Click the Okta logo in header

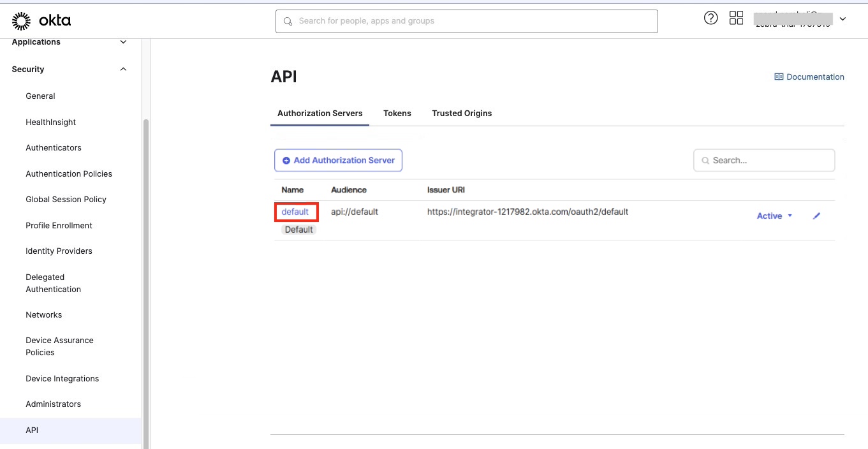[x=41, y=21]
